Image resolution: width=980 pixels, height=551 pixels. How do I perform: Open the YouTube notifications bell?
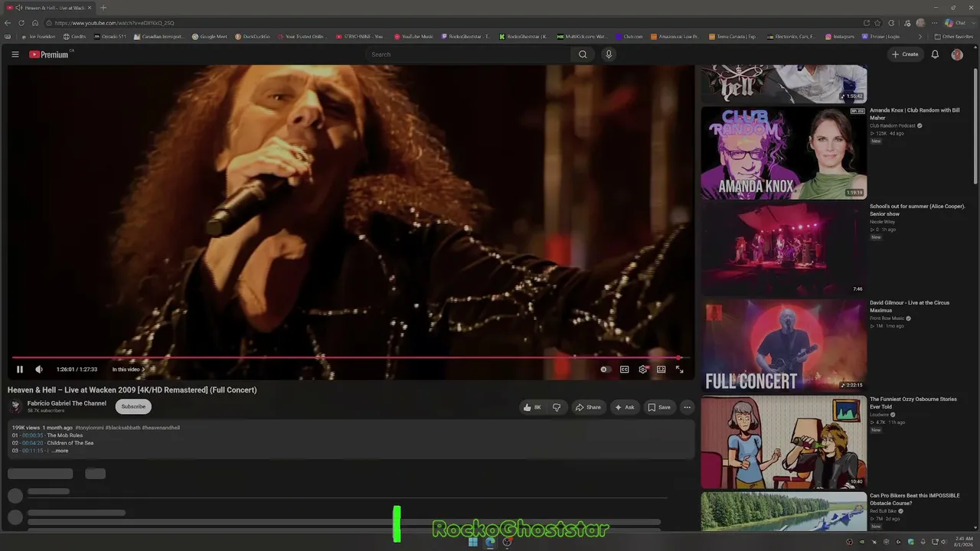pos(935,54)
